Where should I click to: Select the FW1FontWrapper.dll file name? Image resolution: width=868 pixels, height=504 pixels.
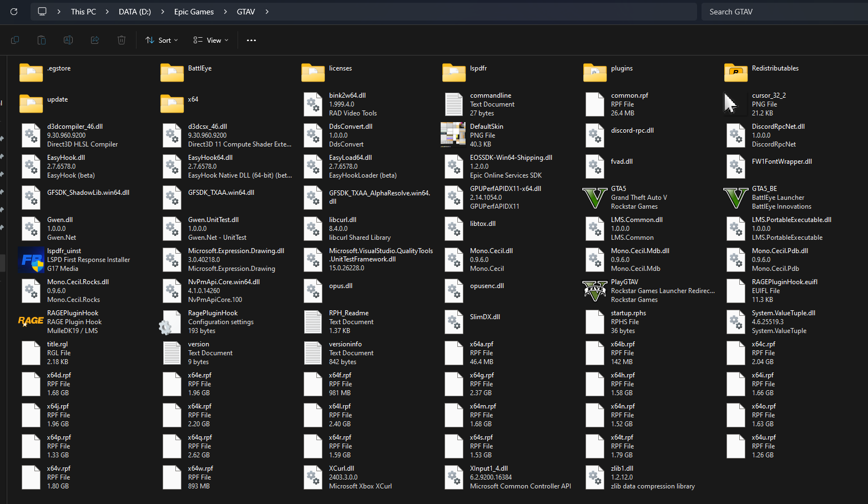coord(782,162)
